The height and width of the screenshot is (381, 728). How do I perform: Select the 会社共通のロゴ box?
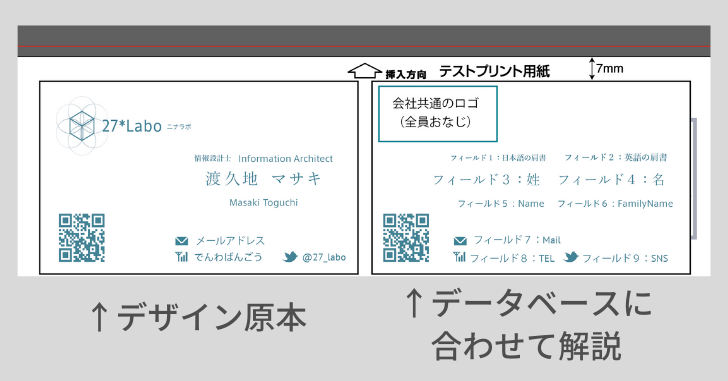438,114
